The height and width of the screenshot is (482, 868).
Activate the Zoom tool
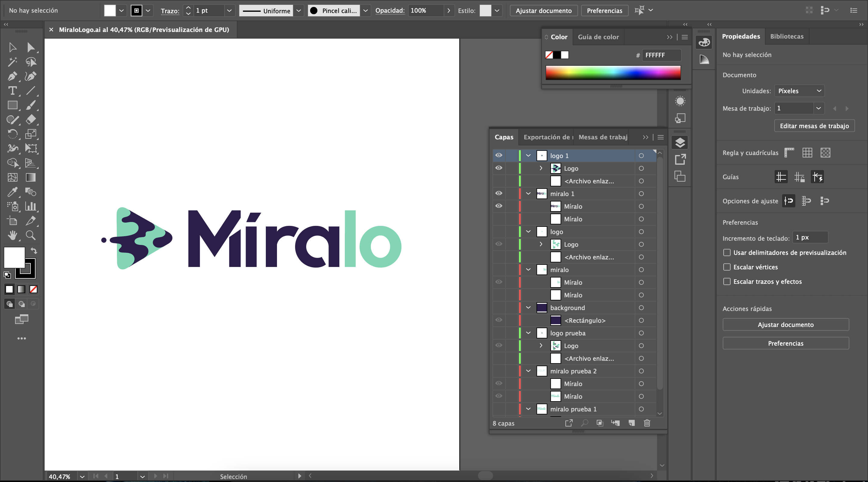coord(31,235)
